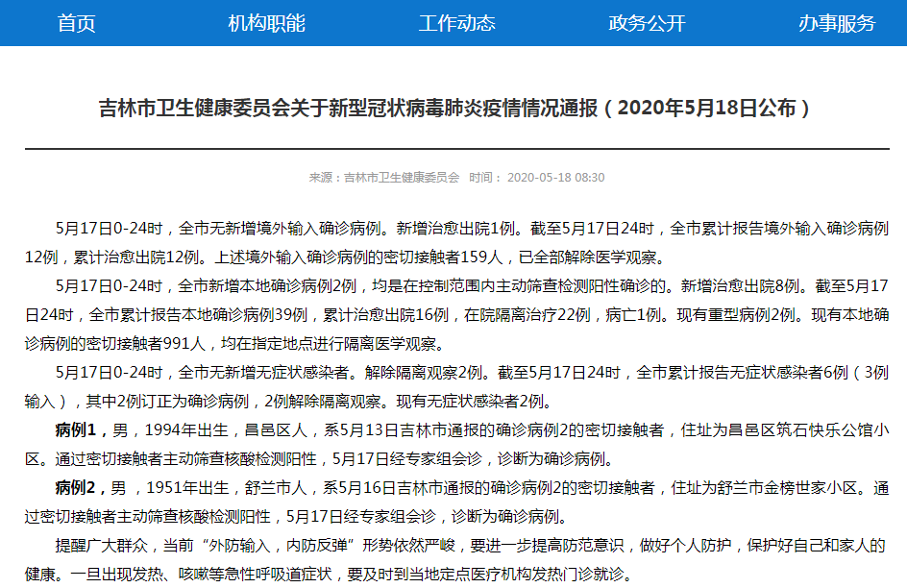Click the text 累计报告本地确诊病例39例
907x588 pixels.
pos(214,315)
